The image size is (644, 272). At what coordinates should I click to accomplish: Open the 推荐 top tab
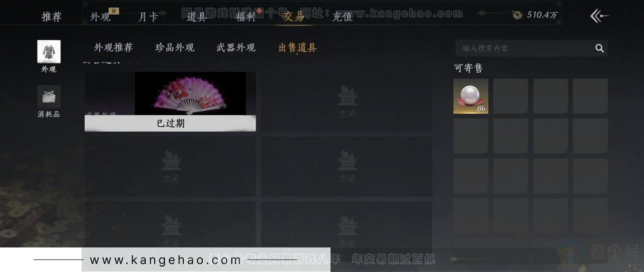coord(51,17)
